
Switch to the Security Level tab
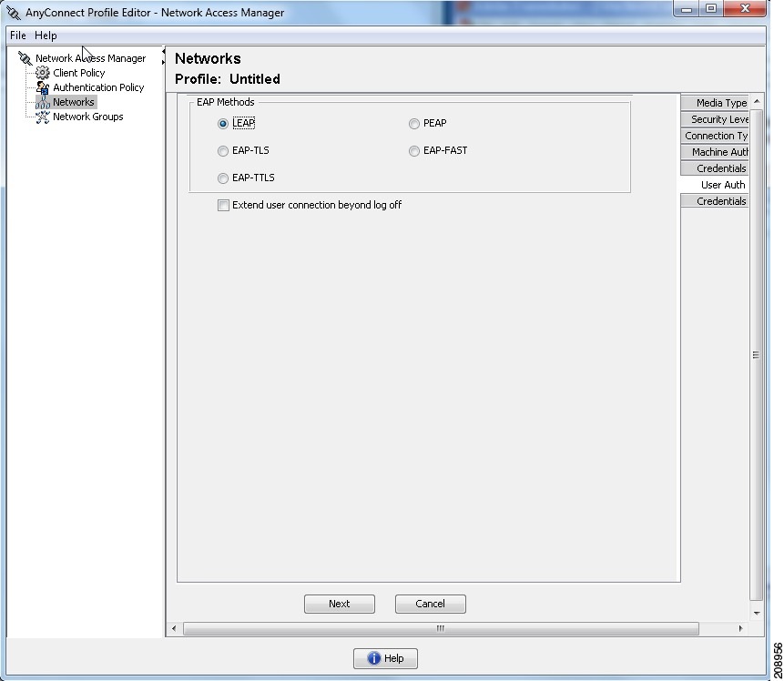click(x=715, y=119)
